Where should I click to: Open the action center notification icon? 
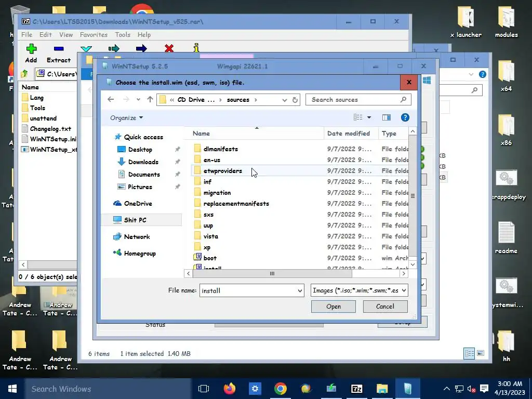[x=484, y=389]
